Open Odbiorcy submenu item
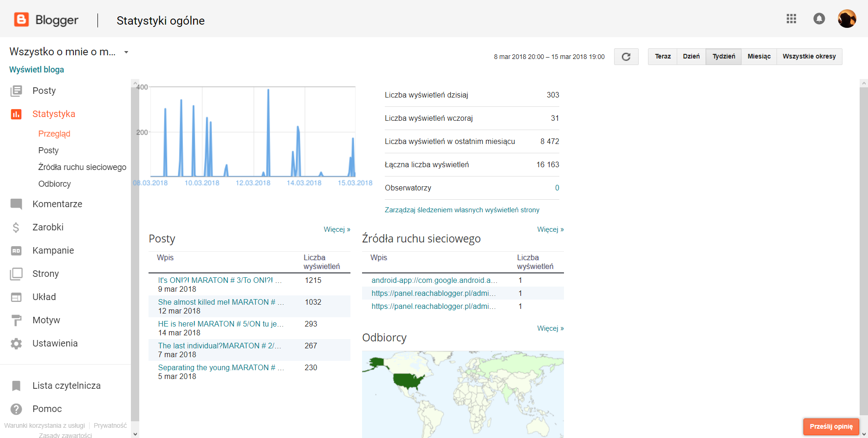 point(54,184)
